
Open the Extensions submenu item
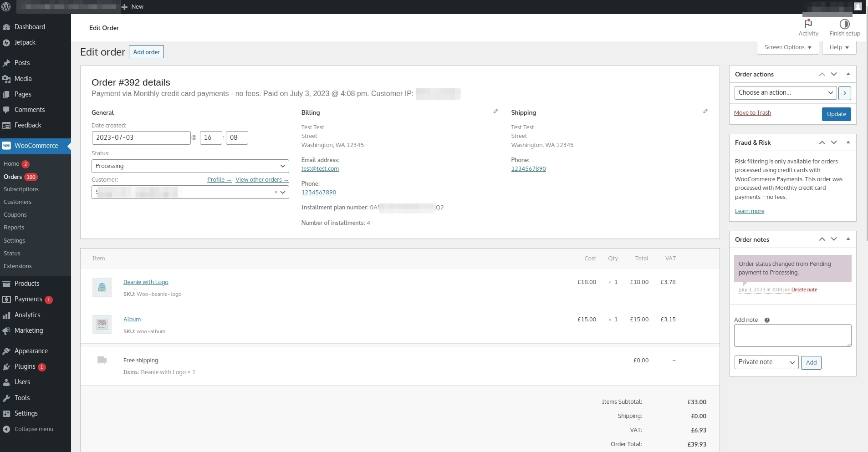pyautogui.click(x=18, y=266)
